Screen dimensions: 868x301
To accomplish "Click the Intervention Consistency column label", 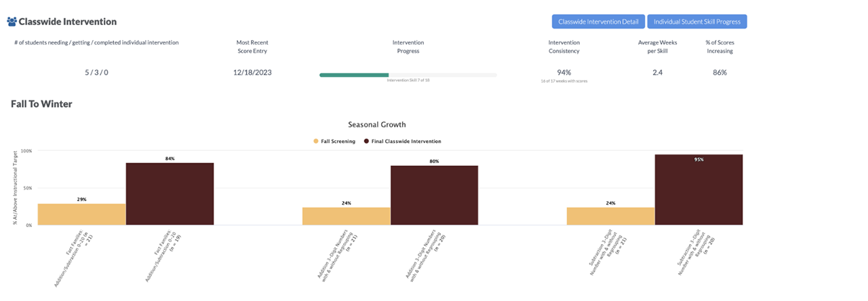I will pyautogui.click(x=564, y=46).
